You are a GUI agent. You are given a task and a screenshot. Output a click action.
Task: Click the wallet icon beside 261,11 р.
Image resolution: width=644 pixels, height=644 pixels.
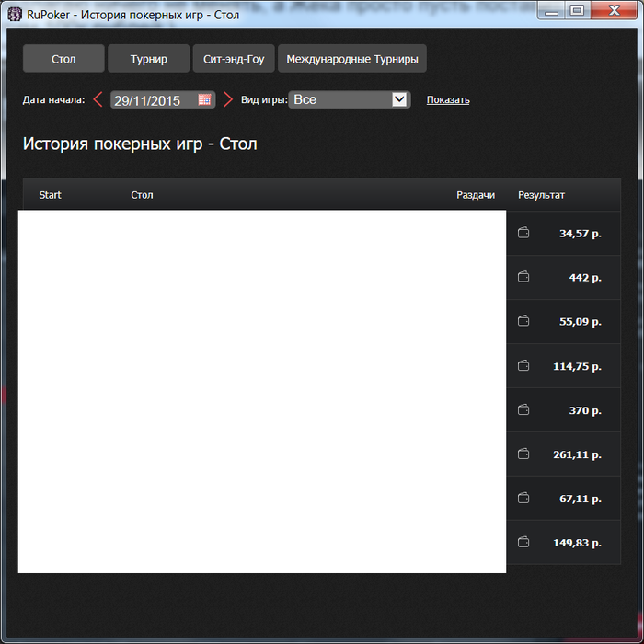click(523, 454)
